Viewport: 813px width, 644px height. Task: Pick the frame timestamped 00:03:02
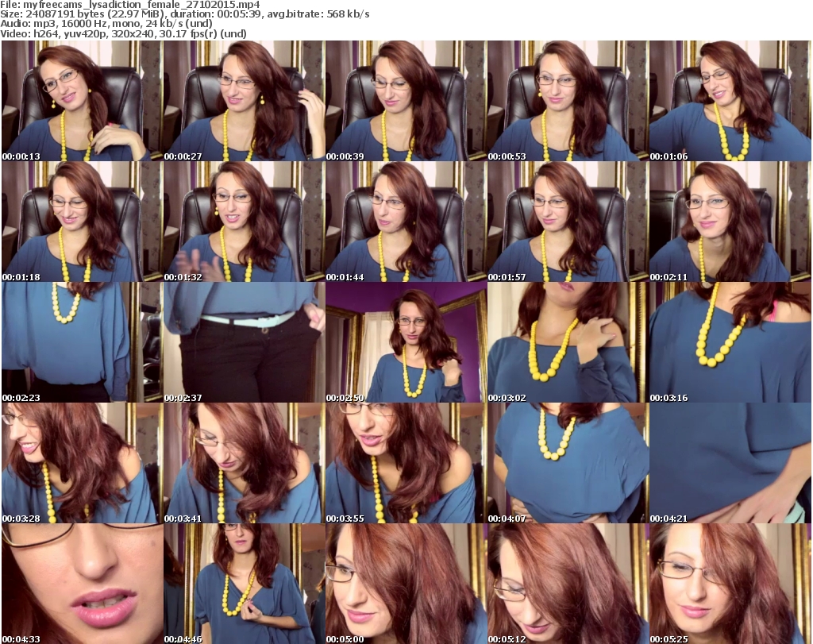click(x=568, y=342)
